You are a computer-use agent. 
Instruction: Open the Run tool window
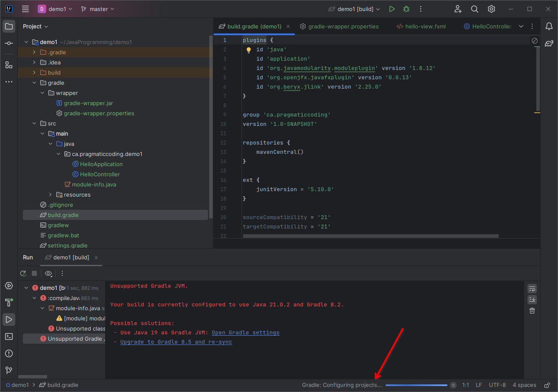coord(9,320)
